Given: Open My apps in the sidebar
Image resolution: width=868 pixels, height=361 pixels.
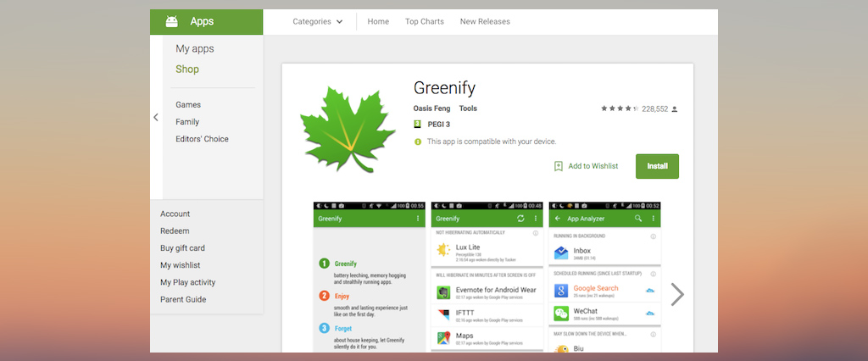Looking at the screenshot, I should point(195,49).
